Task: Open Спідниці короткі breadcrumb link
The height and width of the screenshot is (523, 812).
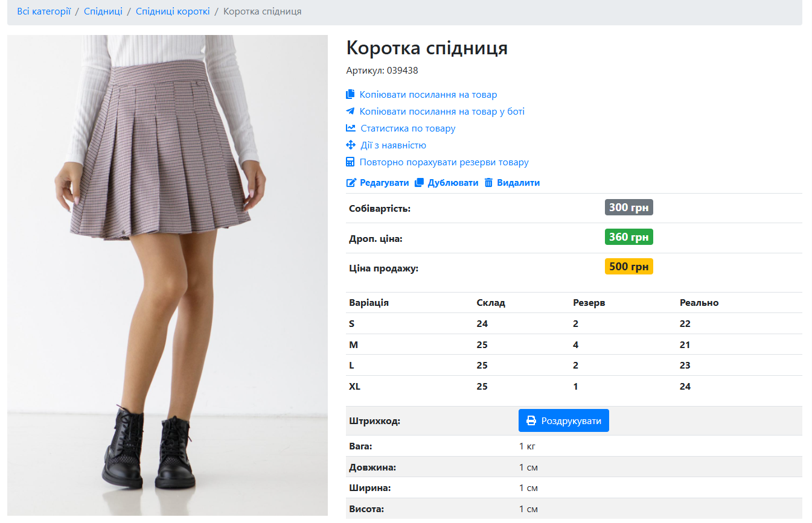Action: click(173, 11)
